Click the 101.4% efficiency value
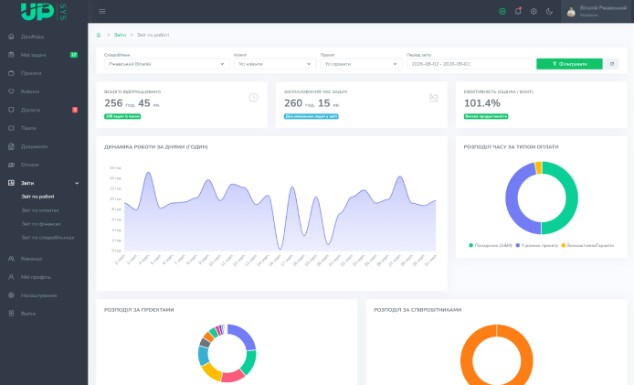Viewport: 634px width, 385px height. pos(482,104)
